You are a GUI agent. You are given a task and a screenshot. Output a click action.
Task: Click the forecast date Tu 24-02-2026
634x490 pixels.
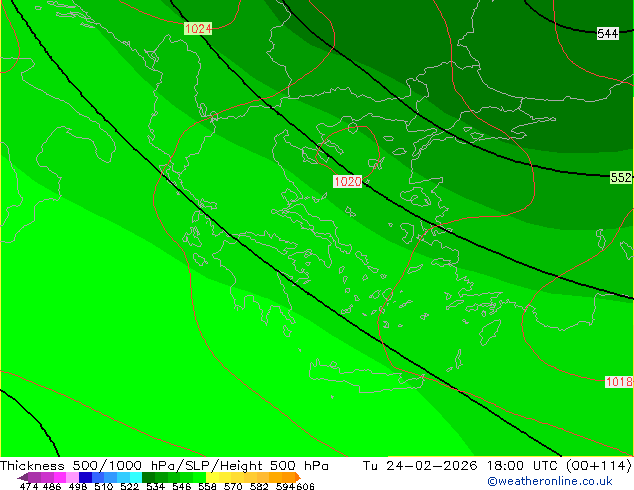click(x=420, y=466)
